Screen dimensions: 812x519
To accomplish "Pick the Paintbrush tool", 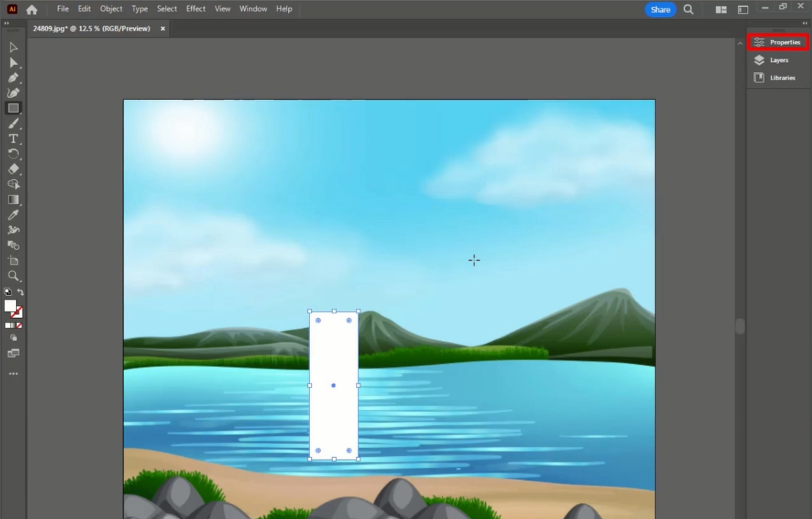I will (13, 124).
